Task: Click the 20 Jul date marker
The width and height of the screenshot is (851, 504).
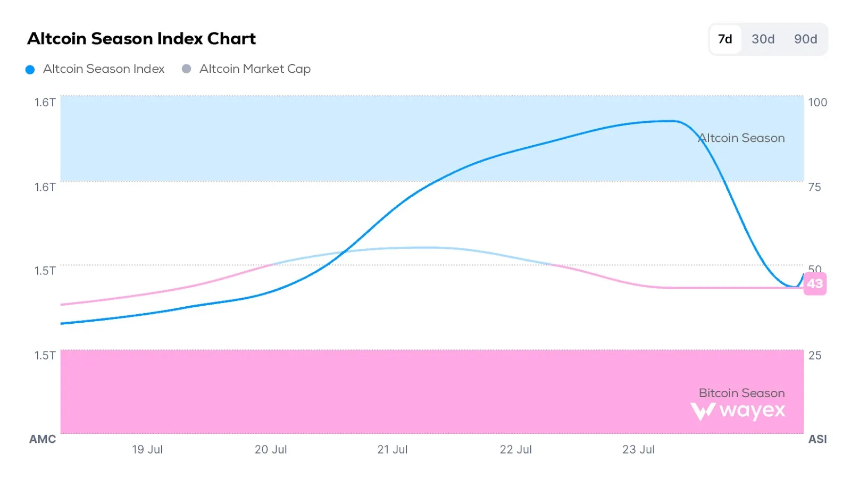Action: click(271, 449)
